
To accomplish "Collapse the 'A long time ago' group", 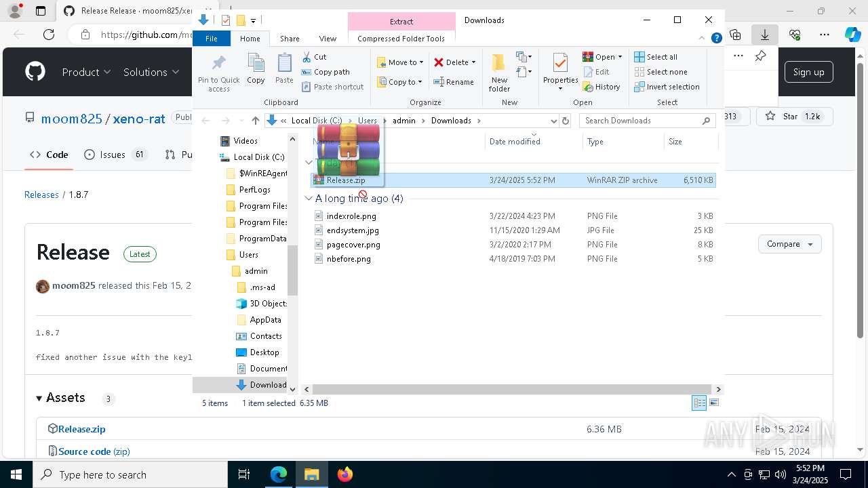I will tap(309, 199).
